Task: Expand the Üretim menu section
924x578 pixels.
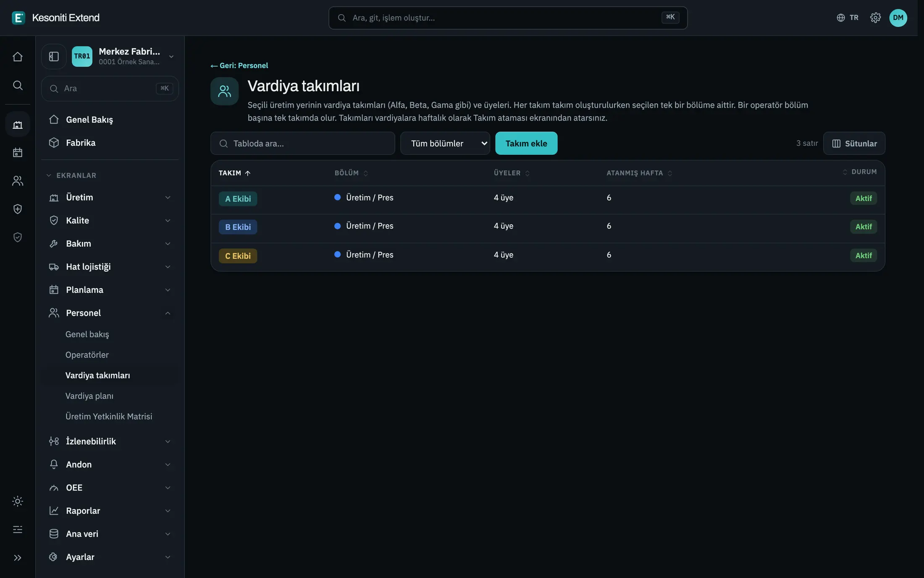Action: click(x=110, y=197)
